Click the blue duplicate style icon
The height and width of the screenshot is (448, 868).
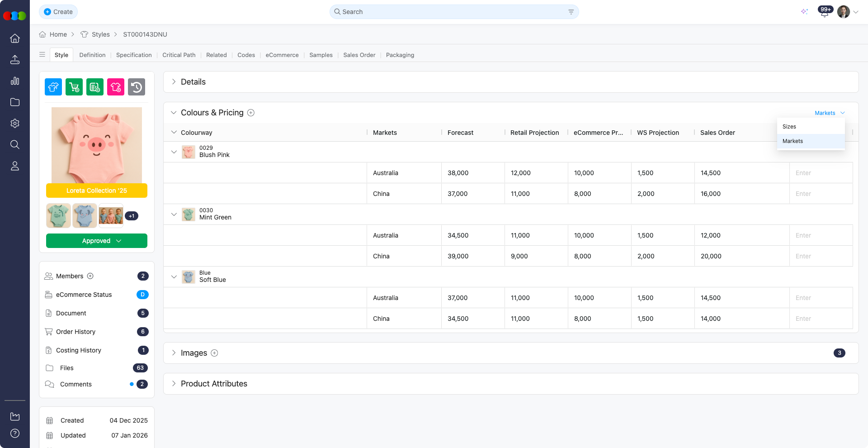pos(53,87)
